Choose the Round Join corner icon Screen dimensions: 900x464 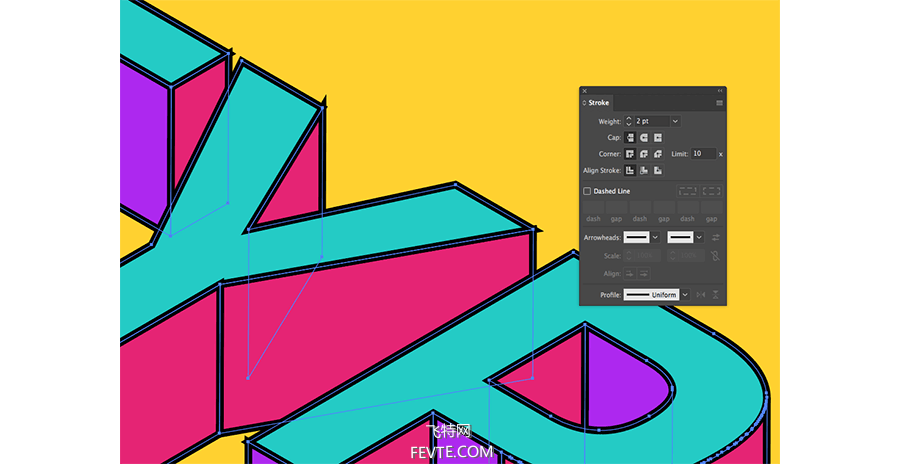click(x=644, y=154)
